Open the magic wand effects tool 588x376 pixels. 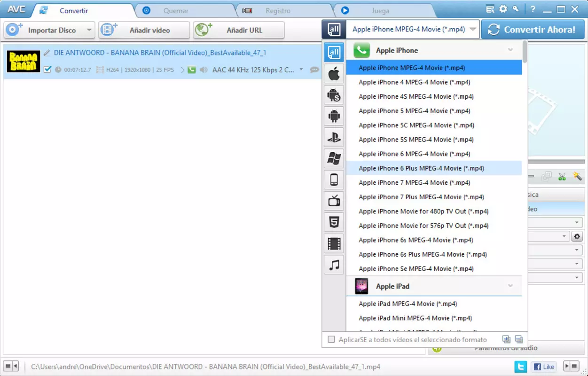click(577, 177)
